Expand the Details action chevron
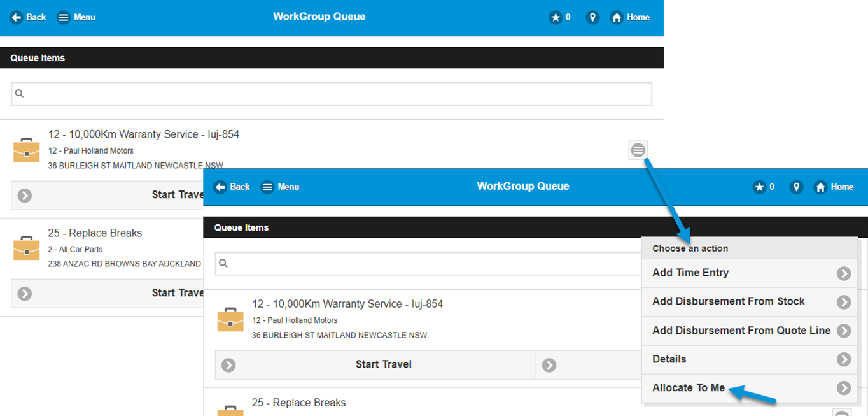The image size is (868, 416). [844, 359]
